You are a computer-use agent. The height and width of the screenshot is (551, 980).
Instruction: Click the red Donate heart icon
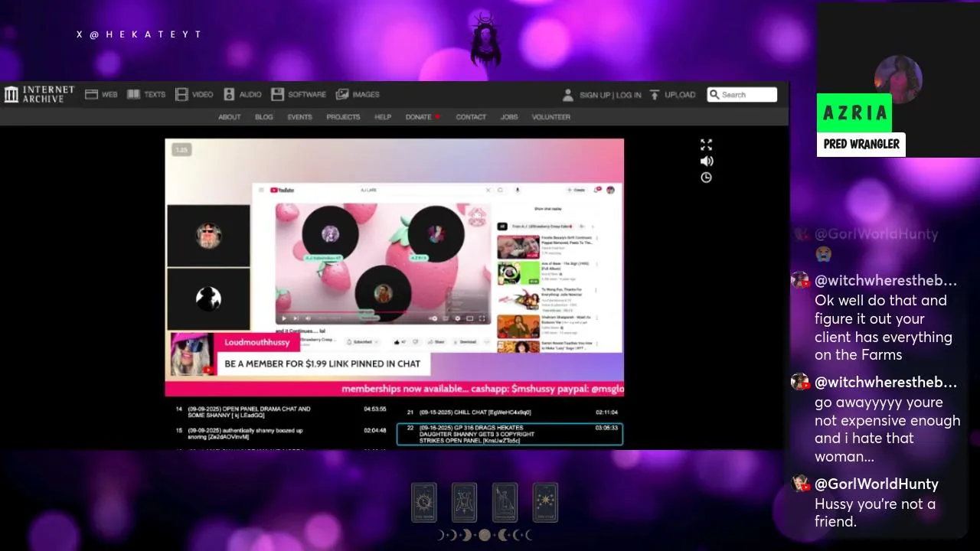(437, 117)
